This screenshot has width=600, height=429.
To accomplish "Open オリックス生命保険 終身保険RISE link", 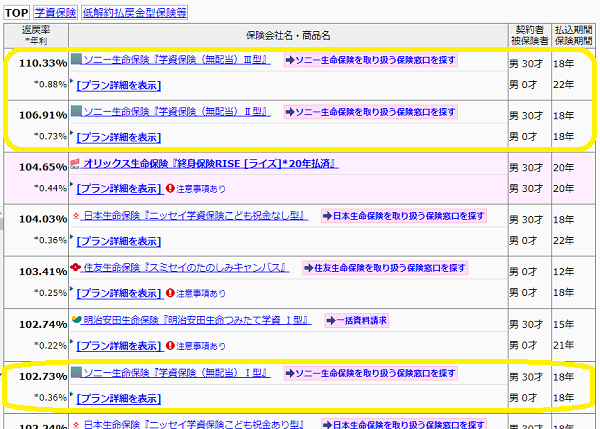I will pyautogui.click(x=211, y=164).
